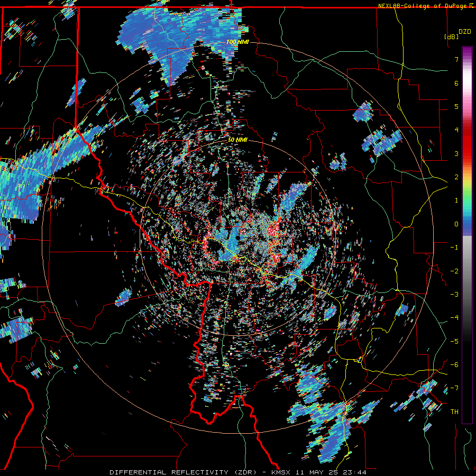The height and width of the screenshot is (476, 476).
Task: Click the Differential Reflectivity (ZDR) KMSX caption
Action: point(237,472)
